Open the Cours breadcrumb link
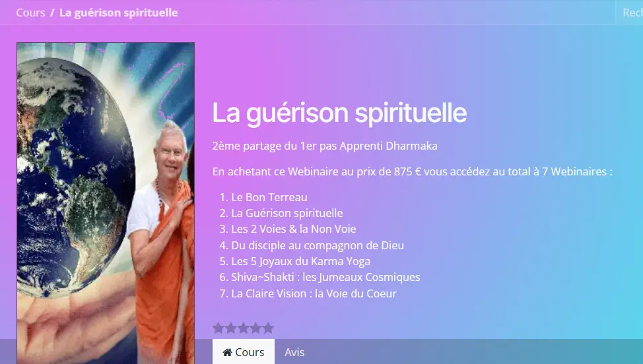 point(30,13)
